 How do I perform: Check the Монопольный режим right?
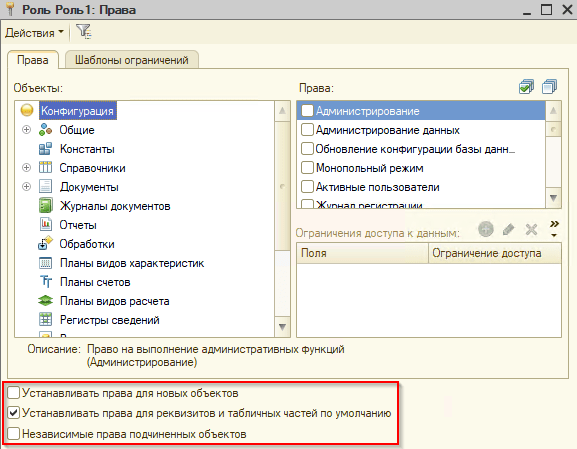coord(307,168)
